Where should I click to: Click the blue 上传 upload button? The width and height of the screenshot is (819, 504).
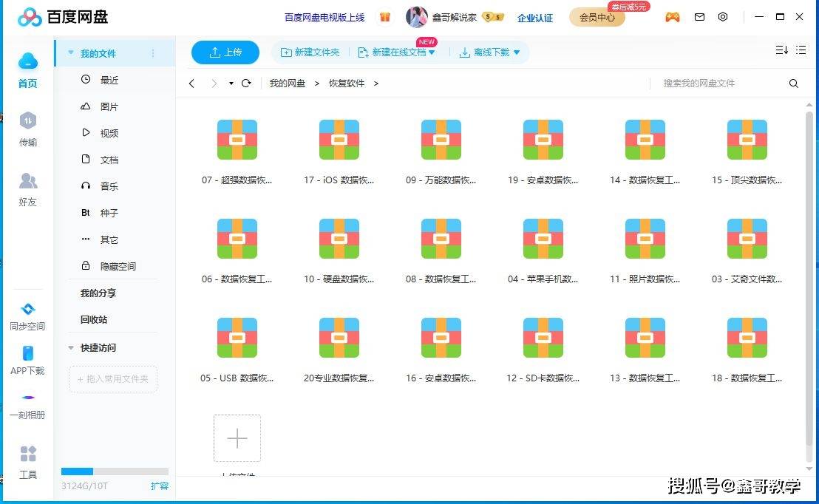click(225, 52)
